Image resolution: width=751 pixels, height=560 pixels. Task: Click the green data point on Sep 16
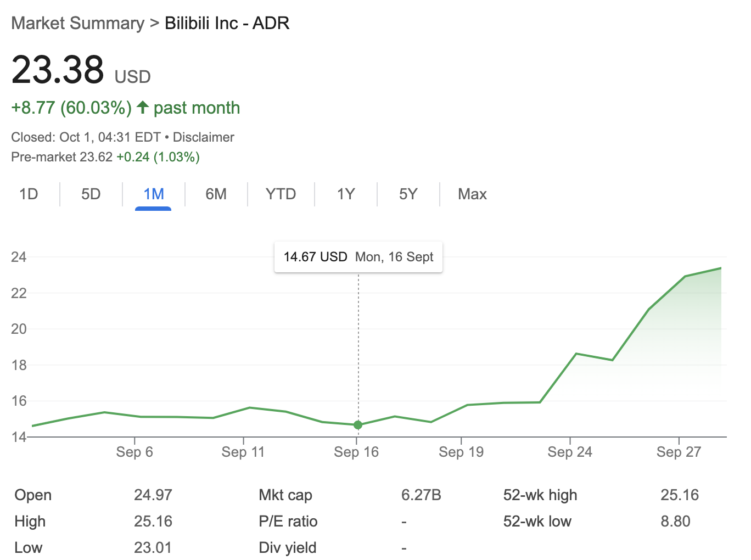(x=358, y=425)
